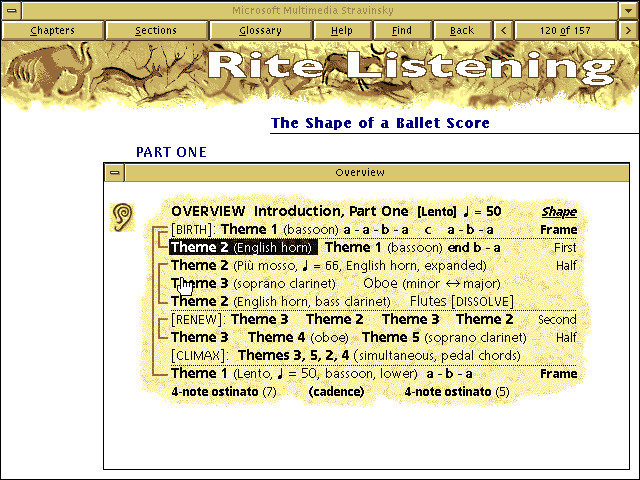640x480 pixels.
Task: Click the Help button
Action: (342, 31)
